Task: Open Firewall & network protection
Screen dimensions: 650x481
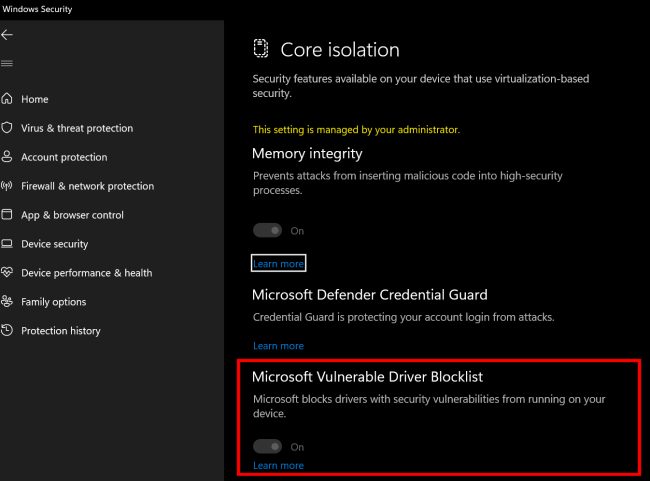Action: tap(87, 186)
